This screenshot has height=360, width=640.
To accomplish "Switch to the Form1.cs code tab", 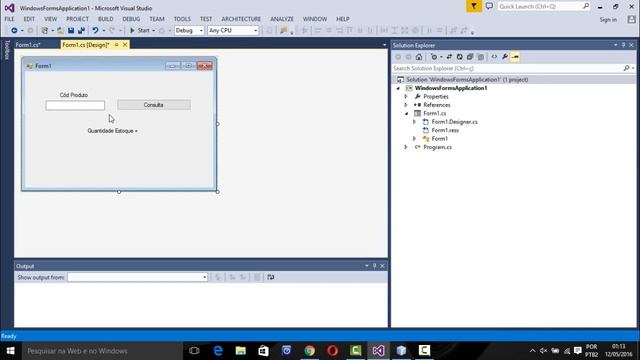I will tap(29, 45).
